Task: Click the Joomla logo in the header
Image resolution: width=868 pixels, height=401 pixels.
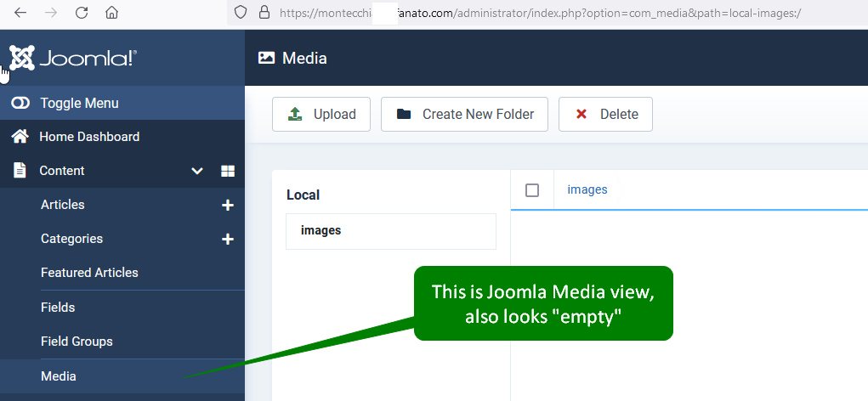Action: click(73, 58)
